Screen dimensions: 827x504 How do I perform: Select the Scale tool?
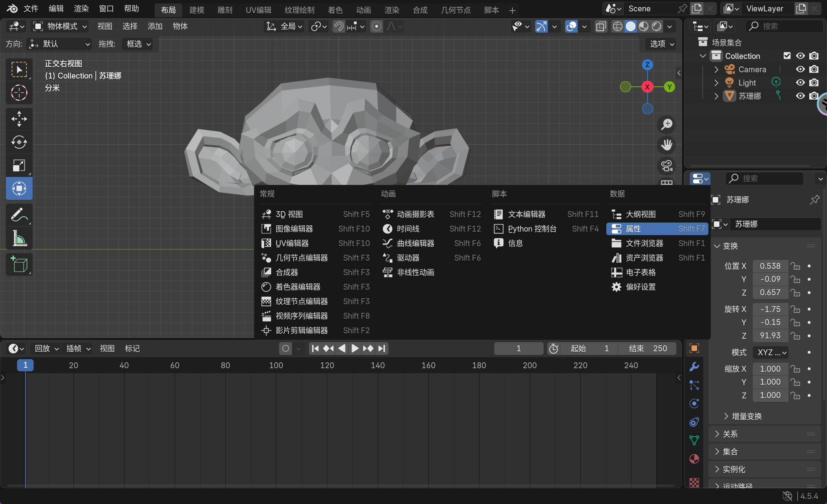pyautogui.click(x=19, y=165)
